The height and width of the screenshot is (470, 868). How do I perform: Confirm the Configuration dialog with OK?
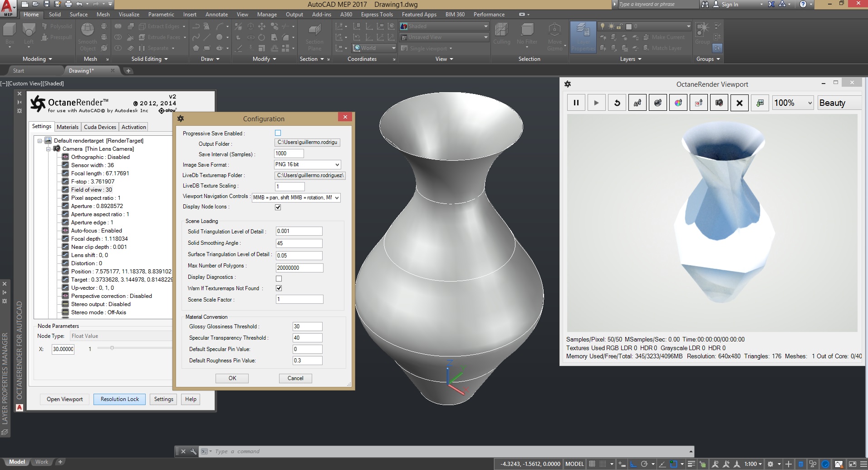(x=232, y=378)
